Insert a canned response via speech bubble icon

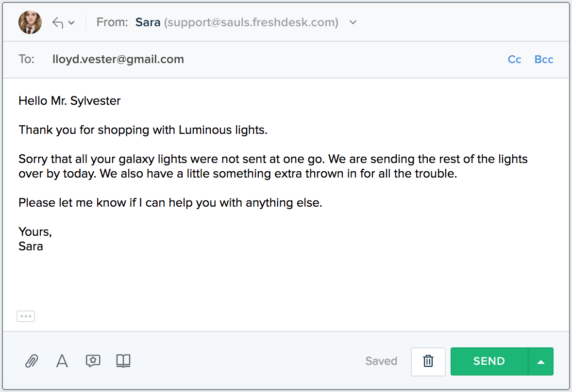[93, 360]
